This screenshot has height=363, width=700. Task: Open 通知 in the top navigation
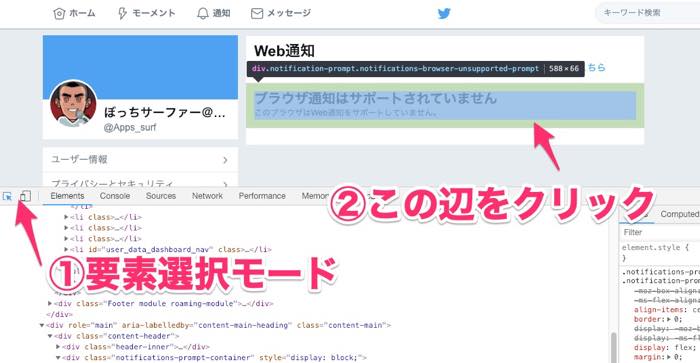pyautogui.click(x=214, y=13)
